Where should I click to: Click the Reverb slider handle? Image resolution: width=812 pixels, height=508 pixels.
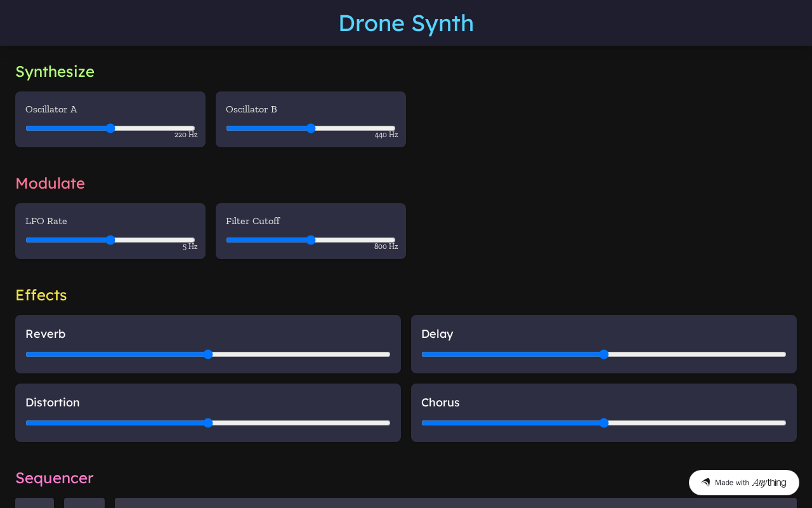click(208, 354)
